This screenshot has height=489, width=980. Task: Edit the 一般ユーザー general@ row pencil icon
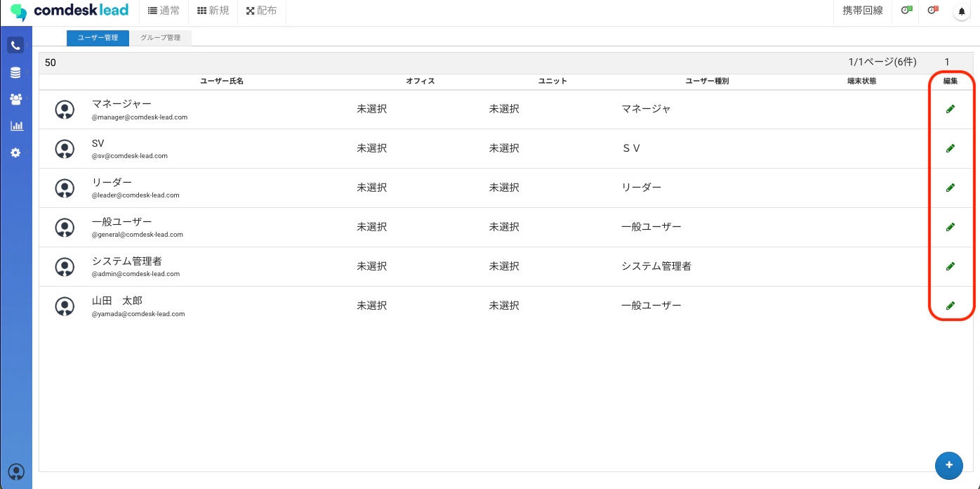951,227
